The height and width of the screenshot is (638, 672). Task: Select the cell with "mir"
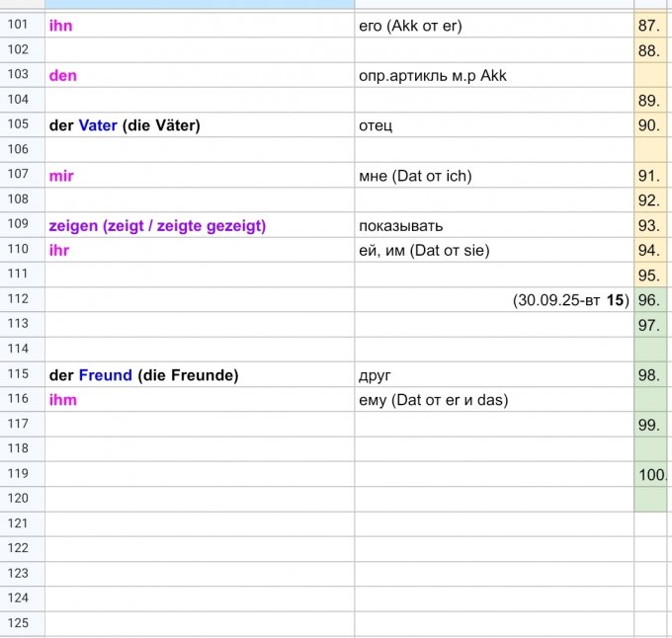click(x=198, y=176)
